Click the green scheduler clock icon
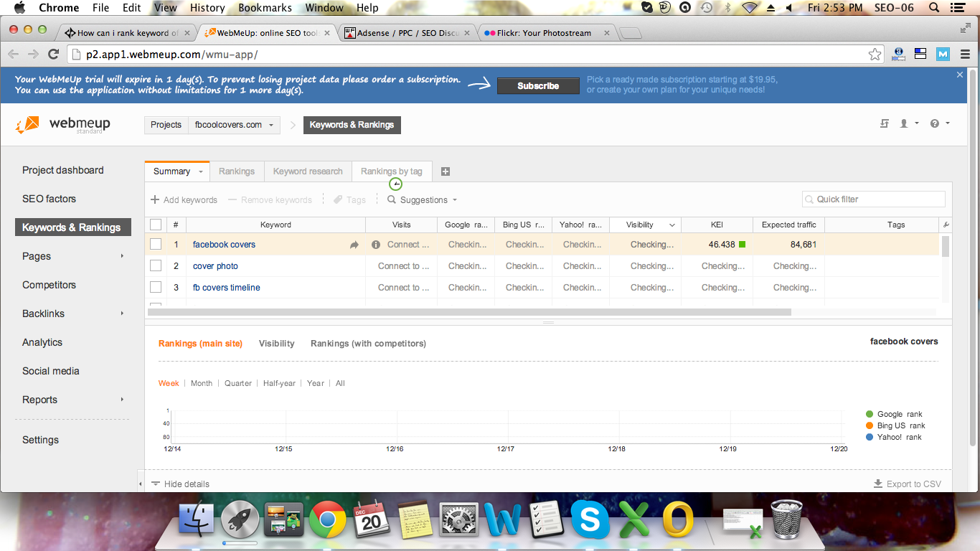The width and height of the screenshot is (980, 551). pos(395,184)
